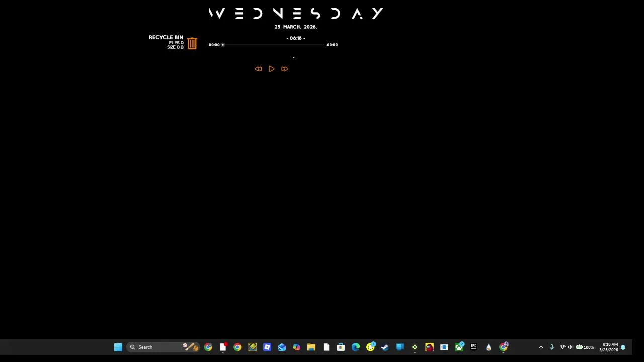Screen dimensions: 644x362
Task: Open the white file icon with red badge
Action: click(223, 347)
